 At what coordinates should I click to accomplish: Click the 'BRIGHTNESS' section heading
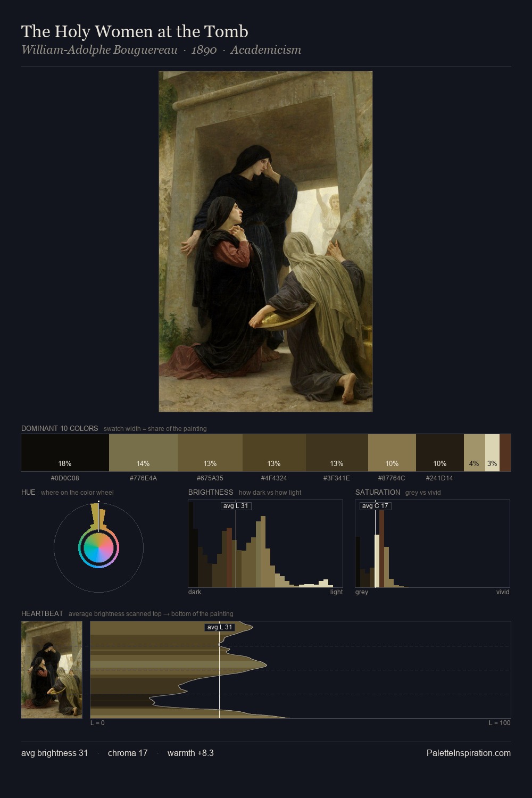tap(211, 492)
